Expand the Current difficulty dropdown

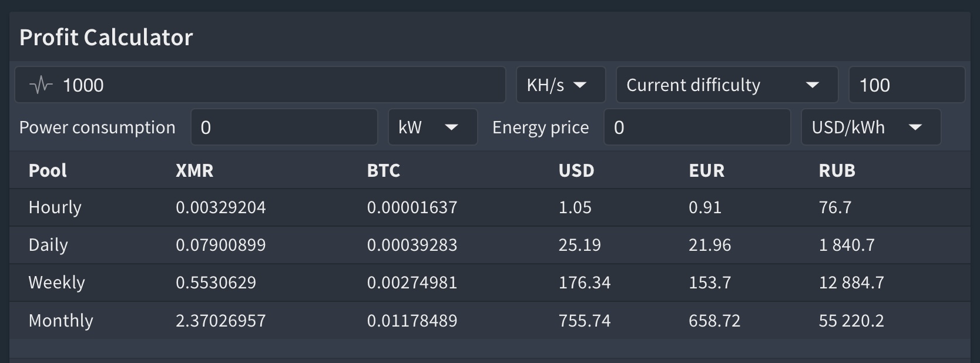pos(727,85)
